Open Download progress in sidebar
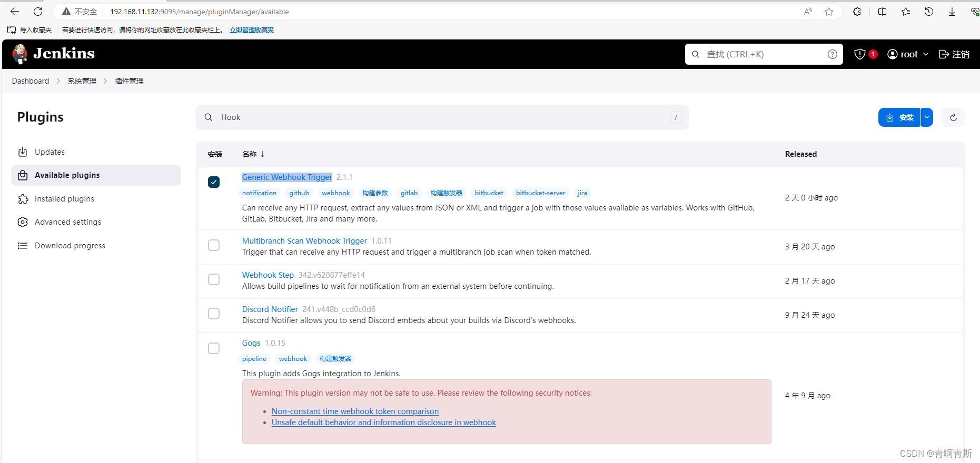The image size is (980, 463). 70,246
